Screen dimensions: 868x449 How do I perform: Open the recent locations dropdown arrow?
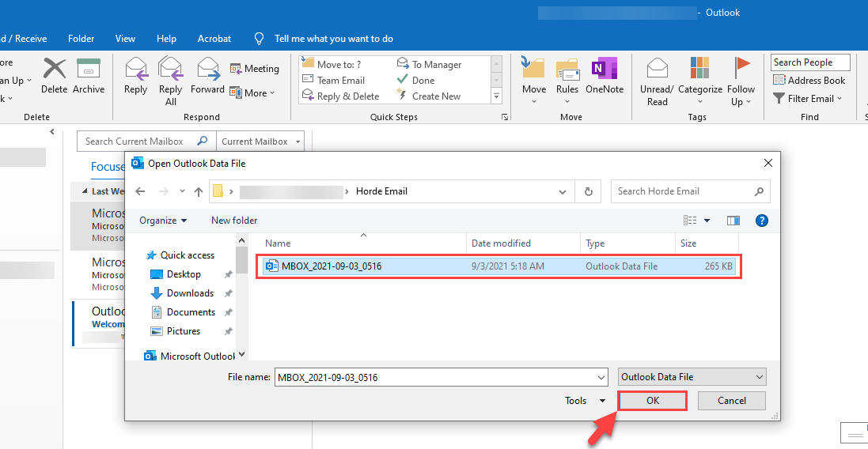coord(182,191)
